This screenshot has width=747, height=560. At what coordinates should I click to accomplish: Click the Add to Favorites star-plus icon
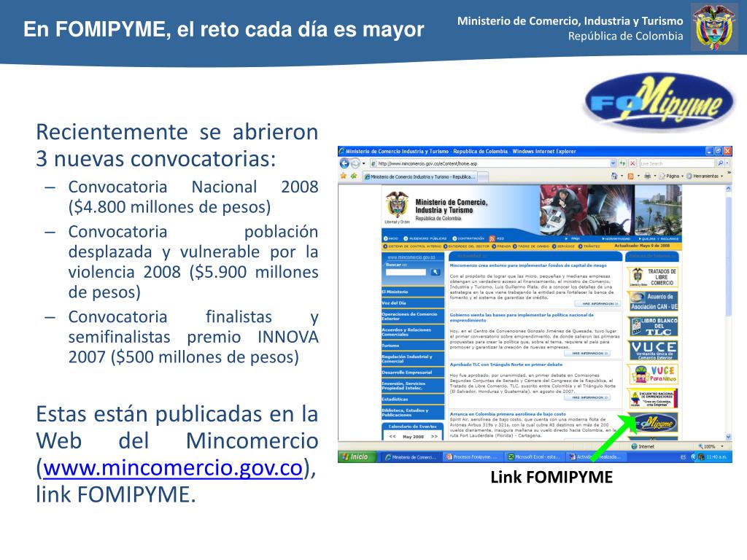pos(354,176)
